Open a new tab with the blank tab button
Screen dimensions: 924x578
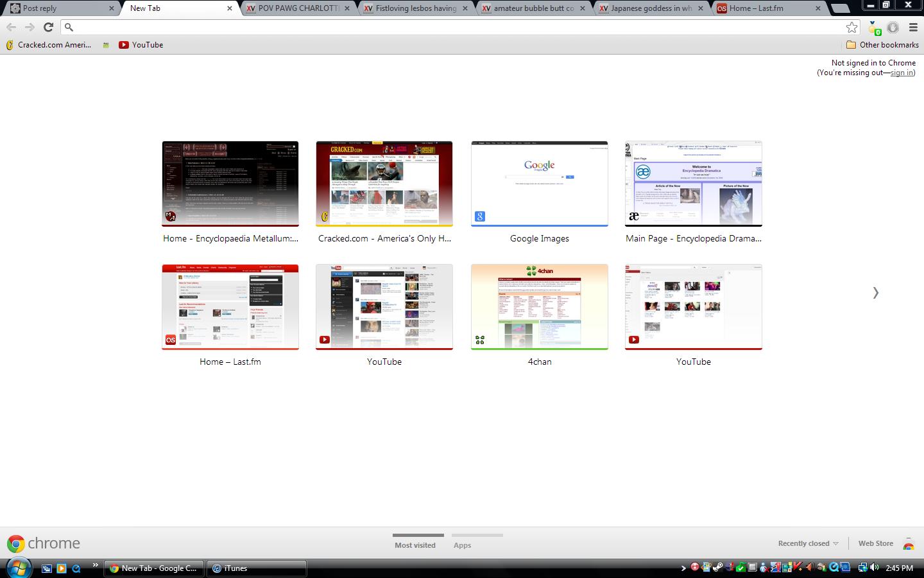point(839,9)
